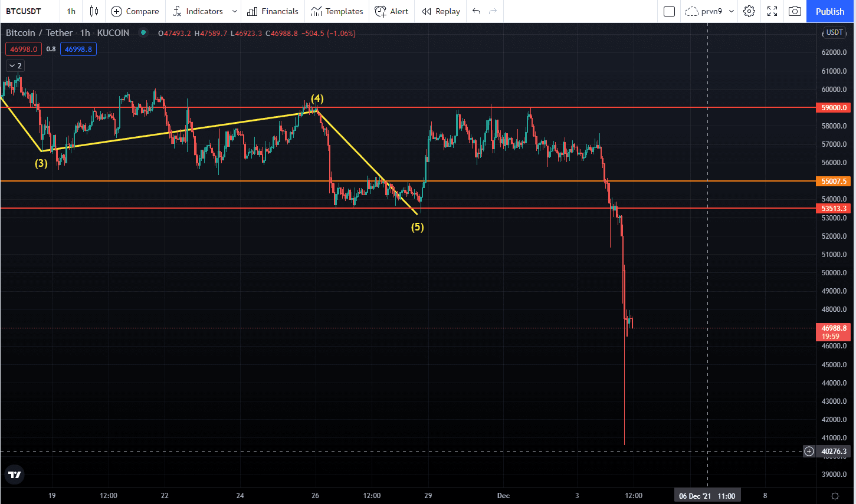Viewport: 856px width, 504px height.
Task: Open the select layout square icon
Action: point(669,11)
